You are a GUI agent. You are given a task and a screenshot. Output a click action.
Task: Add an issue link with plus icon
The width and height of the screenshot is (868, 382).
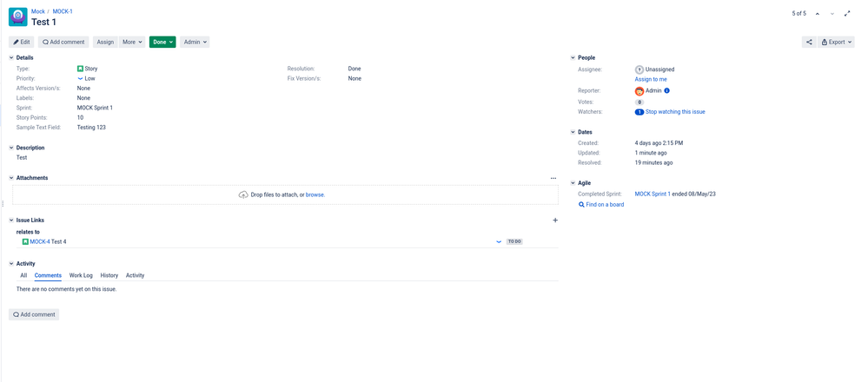pyautogui.click(x=555, y=220)
